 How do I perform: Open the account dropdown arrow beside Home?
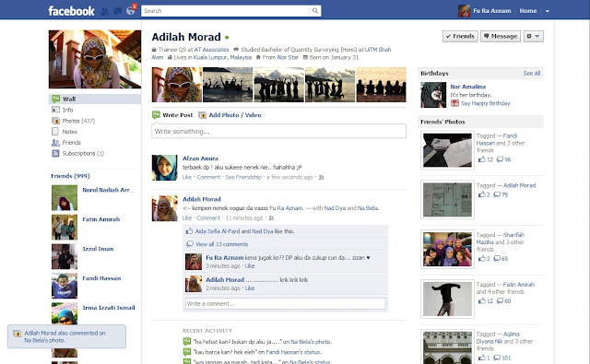point(548,11)
